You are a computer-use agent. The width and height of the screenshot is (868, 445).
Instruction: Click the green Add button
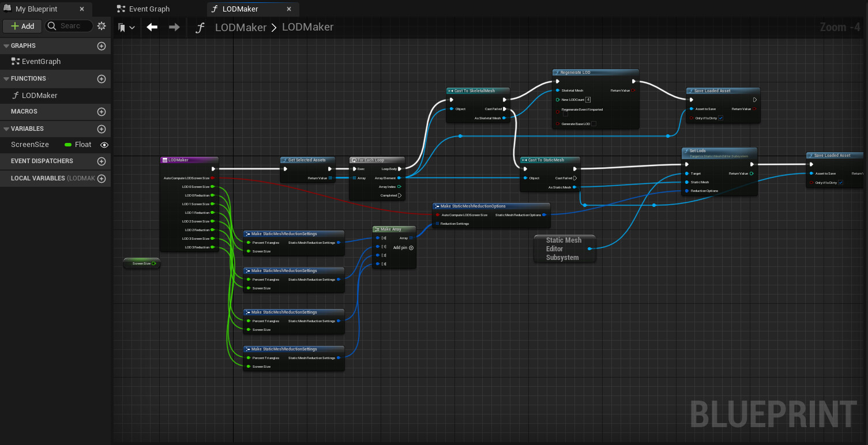pyautogui.click(x=22, y=26)
